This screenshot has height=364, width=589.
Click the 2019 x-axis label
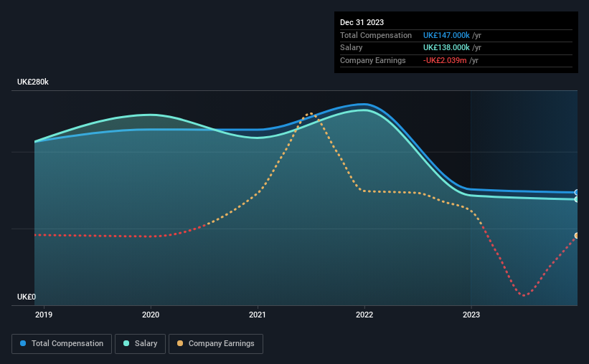coord(44,315)
